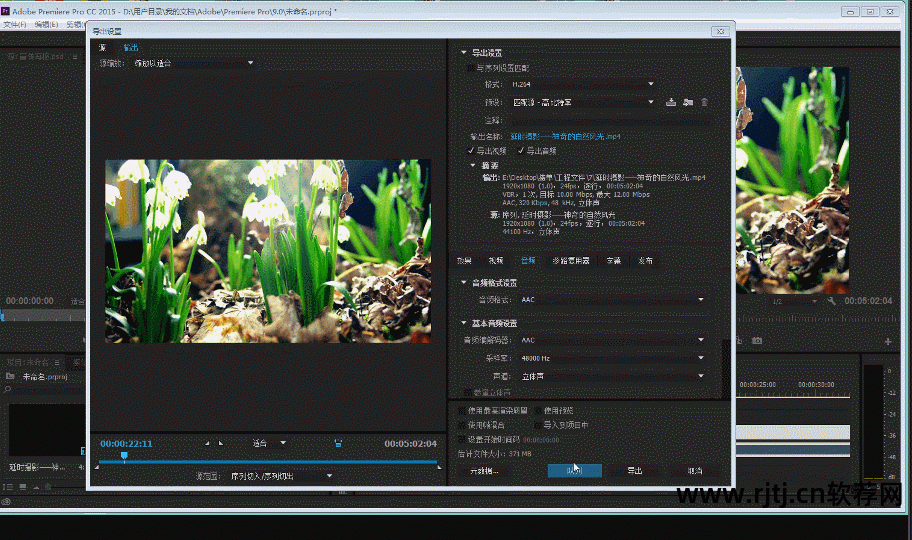The image size is (912, 540).
Task: Click the icon view button in Project panel
Action: click(23, 487)
